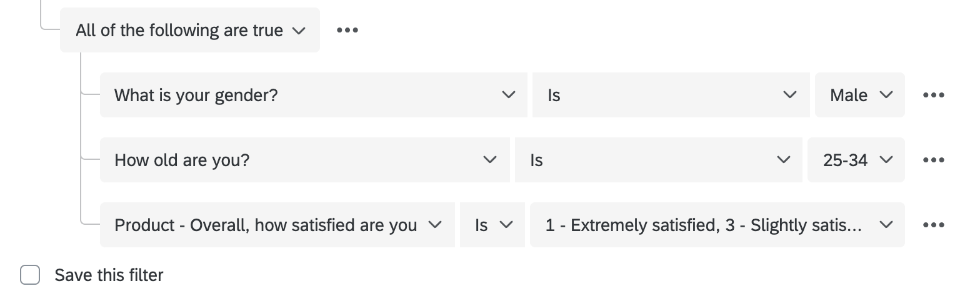This screenshot has width=980, height=301.
Task: Open options menu for the gender condition
Action: point(933,95)
